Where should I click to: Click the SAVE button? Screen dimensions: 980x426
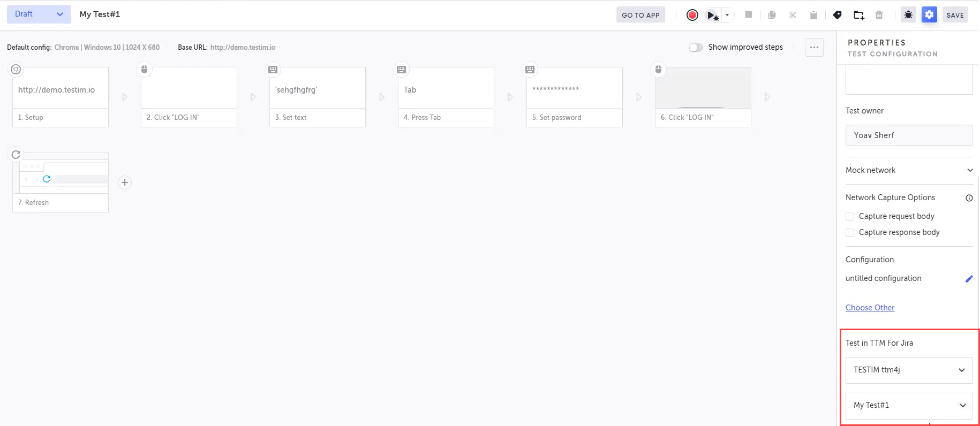[955, 15]
